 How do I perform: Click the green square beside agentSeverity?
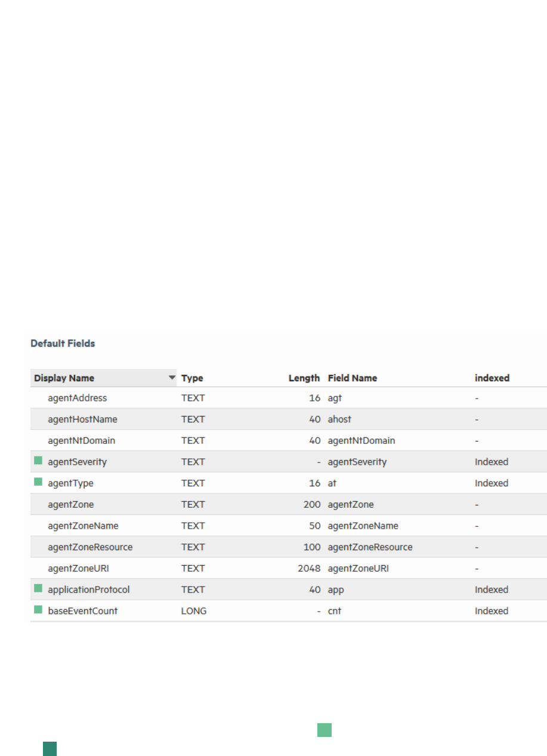[38, 461]
